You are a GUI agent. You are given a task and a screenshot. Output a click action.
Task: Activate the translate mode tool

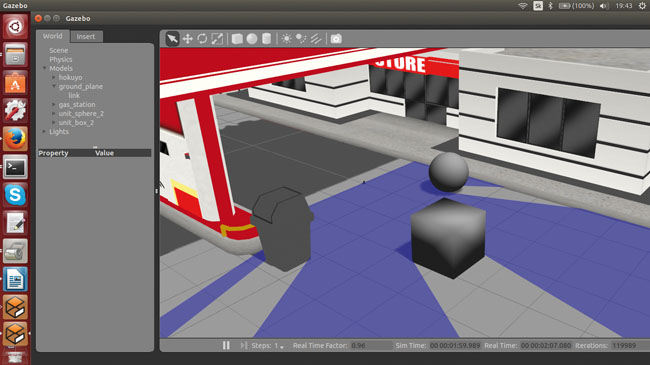pos(188,39)
